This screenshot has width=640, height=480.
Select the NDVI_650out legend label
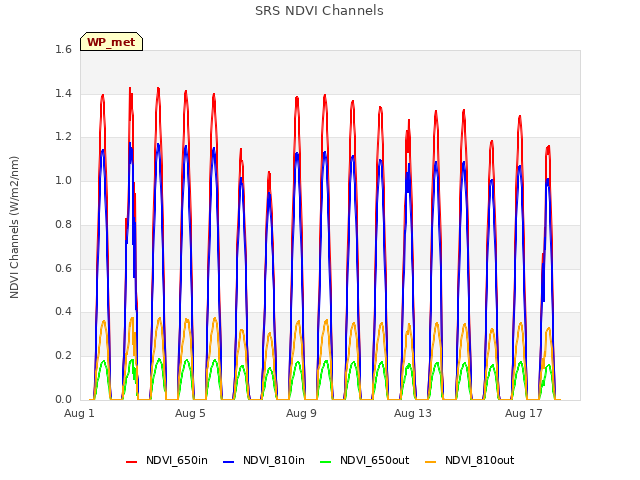tap(375, 460)
